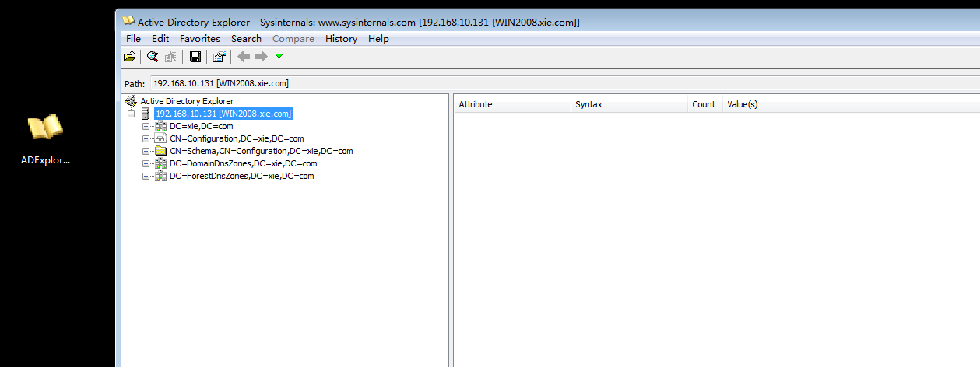Select 'CN=Configuration,DC=xie,DC=com' tree row

pos(237,138)
